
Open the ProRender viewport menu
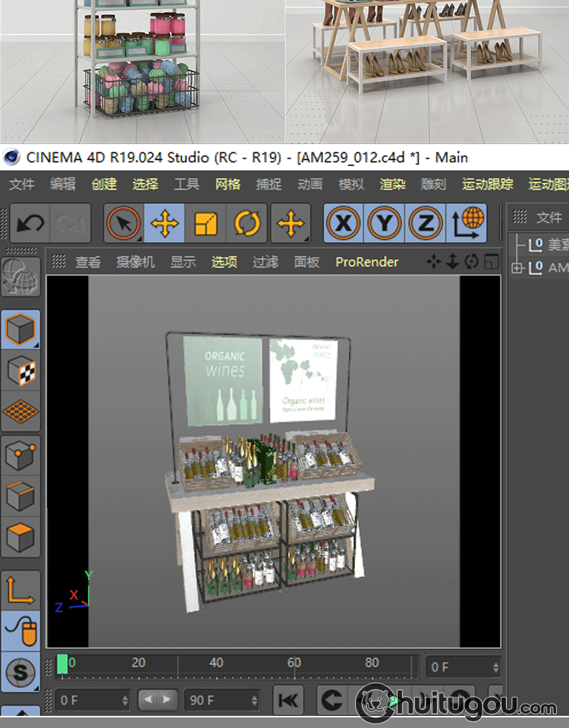click(367, 262)
